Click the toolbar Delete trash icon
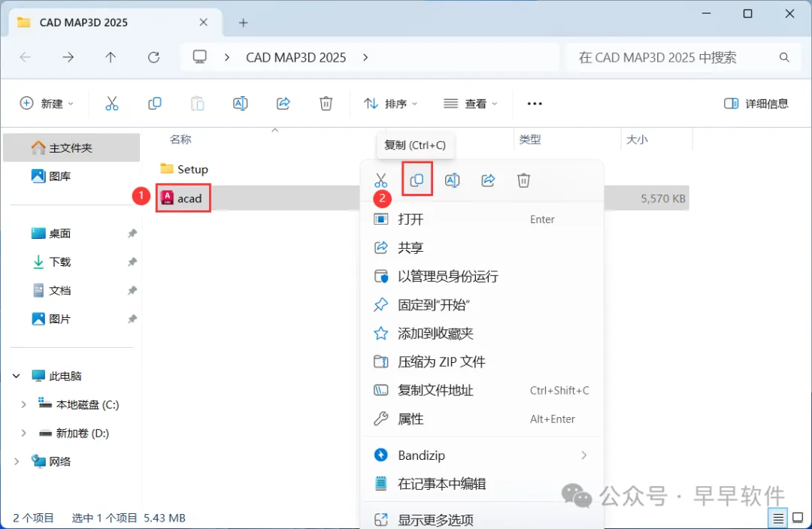Screen dimensions: 812x529 (x=326, y=104)
